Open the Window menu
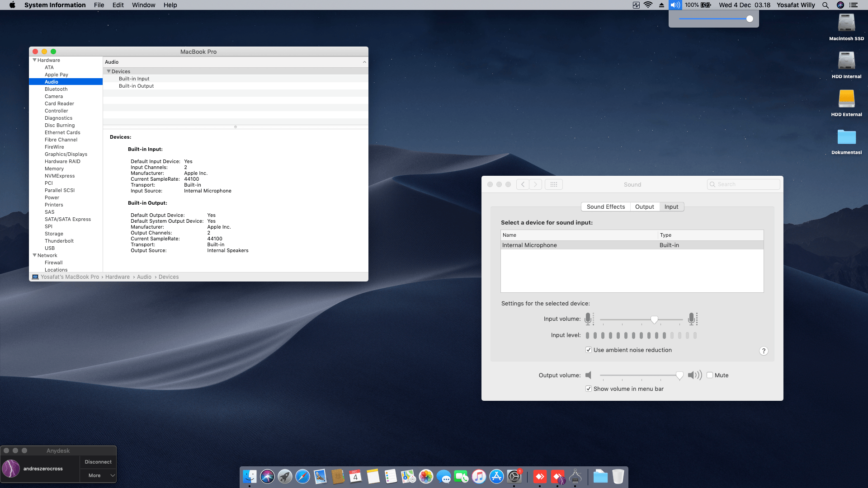The image size is (868, 488). [x=143, y=5]
